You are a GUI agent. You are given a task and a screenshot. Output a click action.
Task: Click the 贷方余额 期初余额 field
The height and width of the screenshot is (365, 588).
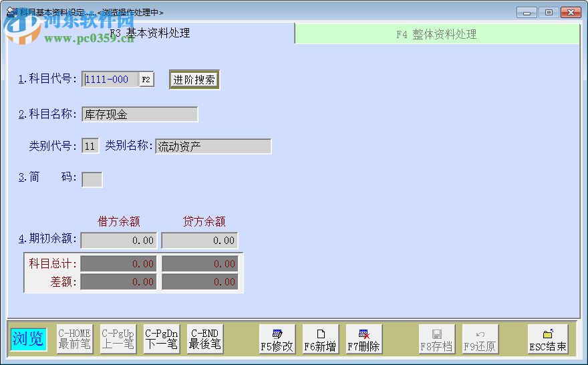pyautogui.click(x=200, y=241)
